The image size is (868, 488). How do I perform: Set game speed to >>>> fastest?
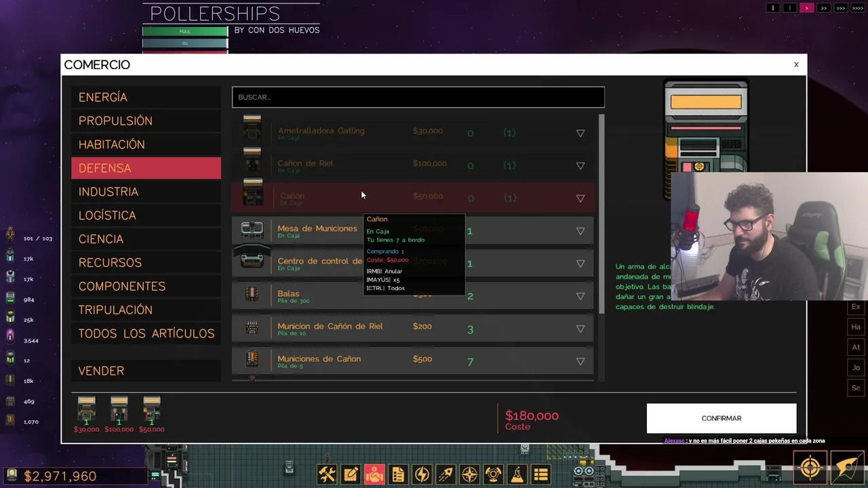point(857,8)
